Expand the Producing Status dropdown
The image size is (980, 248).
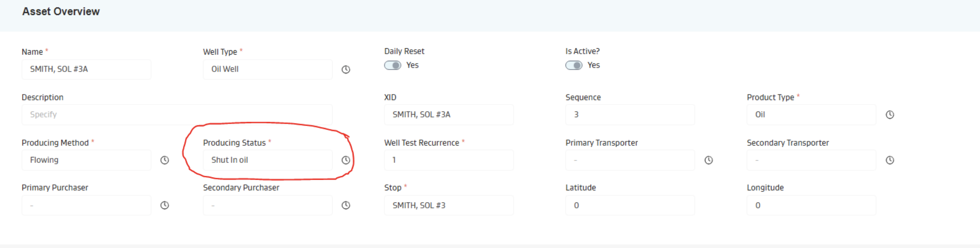point(267,160)
